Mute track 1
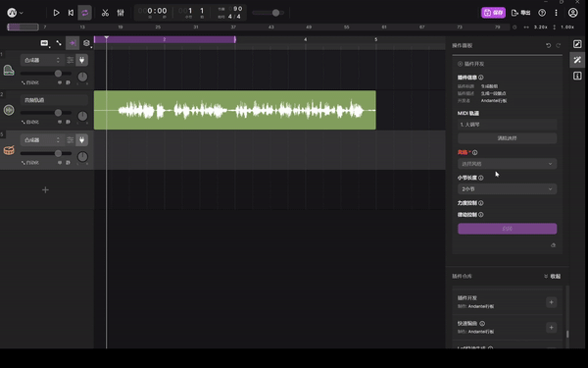Viewport: 588px width, 368px height. (60, 82)
